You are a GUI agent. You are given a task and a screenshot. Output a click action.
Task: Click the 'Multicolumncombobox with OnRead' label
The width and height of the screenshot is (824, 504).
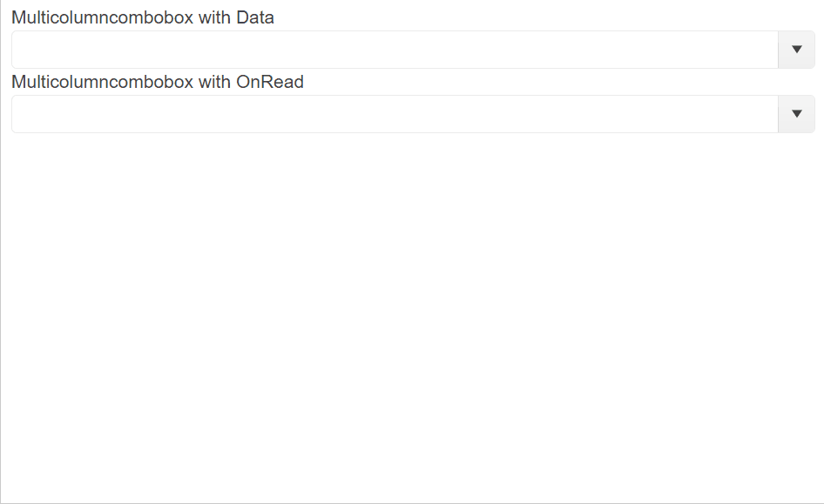tap(158, 82)
